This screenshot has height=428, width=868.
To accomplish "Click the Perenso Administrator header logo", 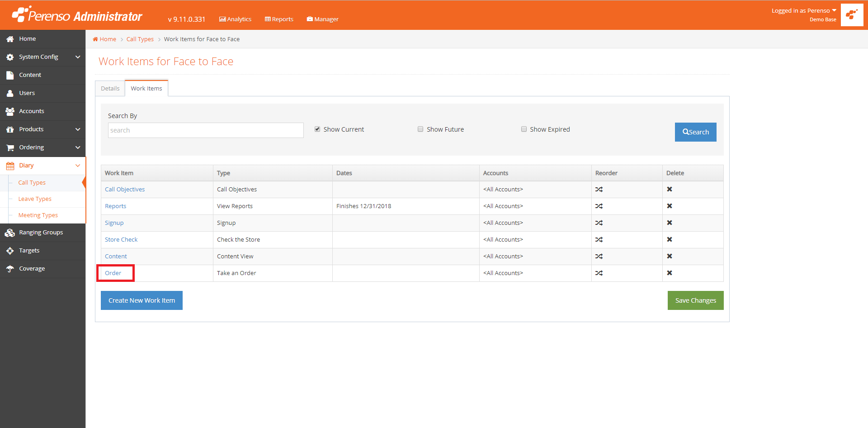I will pyautogui.click(x=77, y=15).
